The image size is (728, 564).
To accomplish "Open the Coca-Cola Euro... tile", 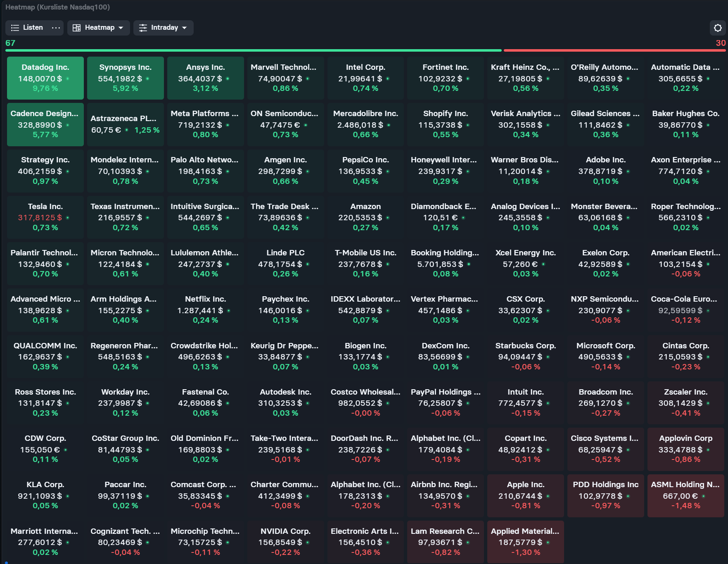I will 686,310.
